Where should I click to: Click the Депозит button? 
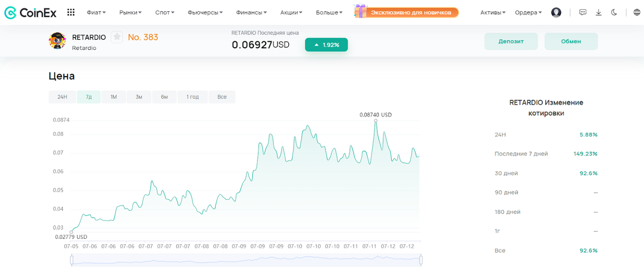point(511,41)
